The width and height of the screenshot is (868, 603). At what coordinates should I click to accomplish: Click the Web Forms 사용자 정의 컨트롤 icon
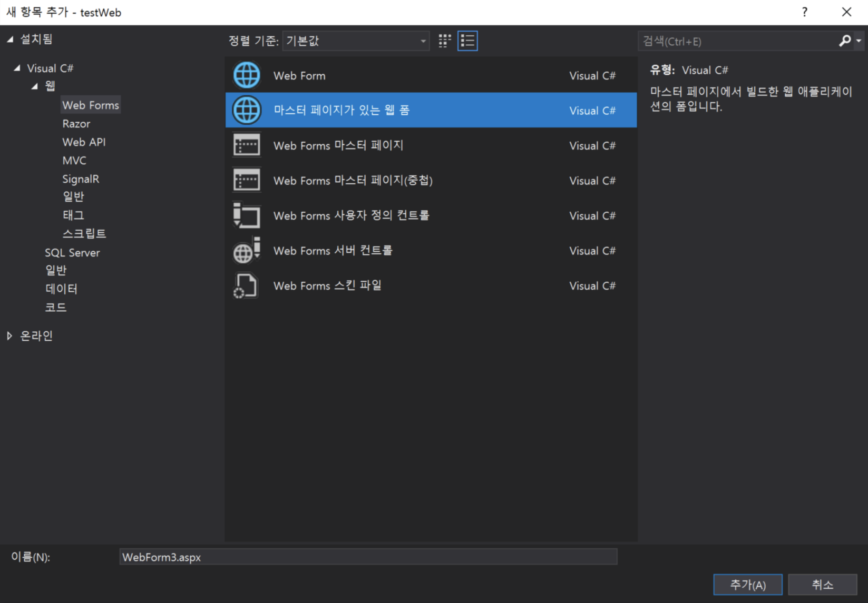(247, 215)
